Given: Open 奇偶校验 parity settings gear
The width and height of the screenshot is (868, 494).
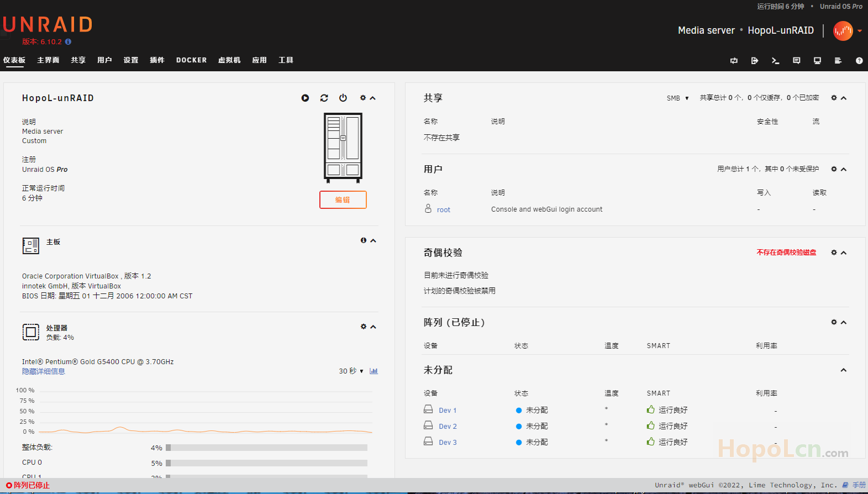Looking at the screenshot, I should (834, 253).
